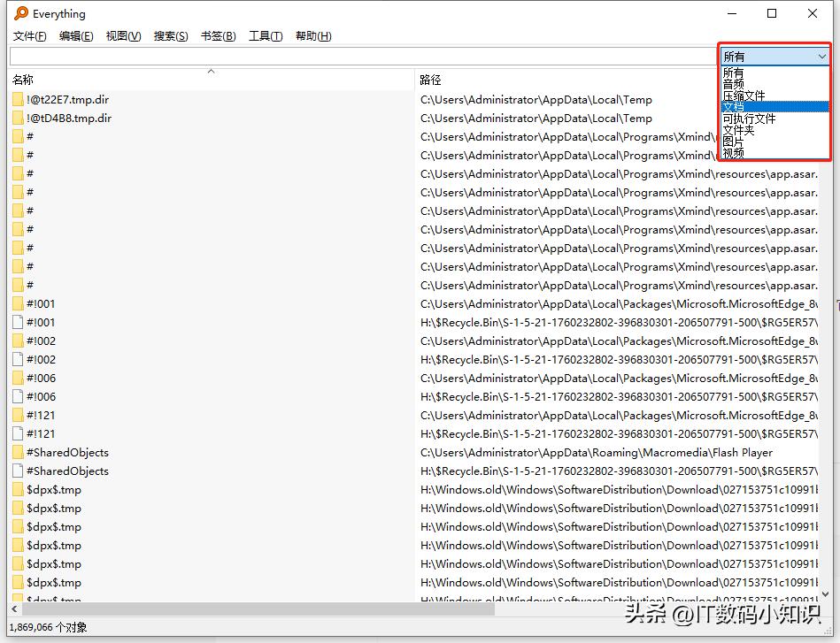Select the 视频 filter option
This screenshot has width=840, height=643.
(732, 152)
